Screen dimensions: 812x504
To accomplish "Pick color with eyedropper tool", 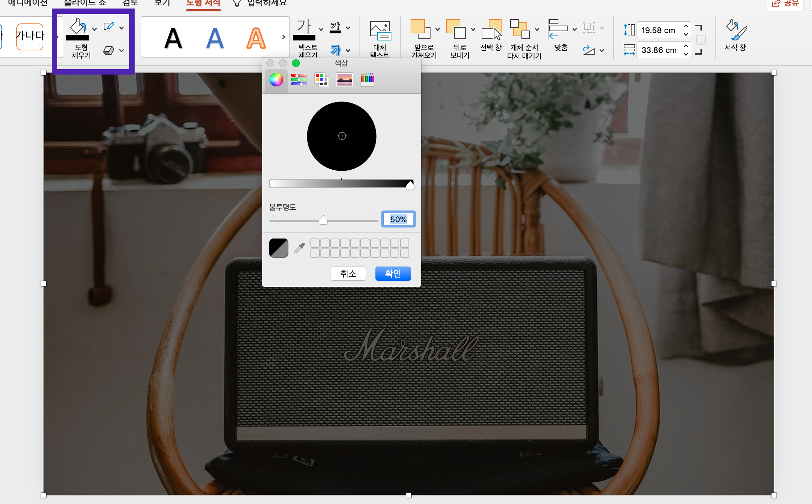I will (299, 248).
